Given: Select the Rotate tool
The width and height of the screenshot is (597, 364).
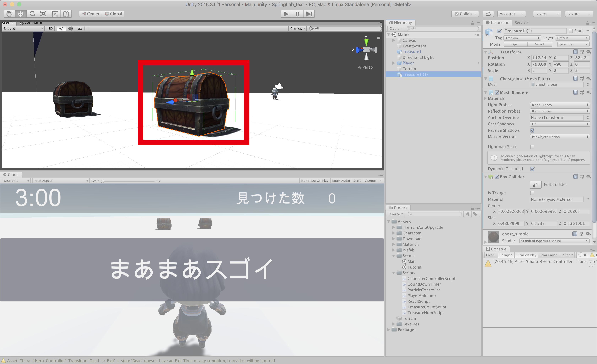Looking at the screenshot, I should [x=32, y=14].
